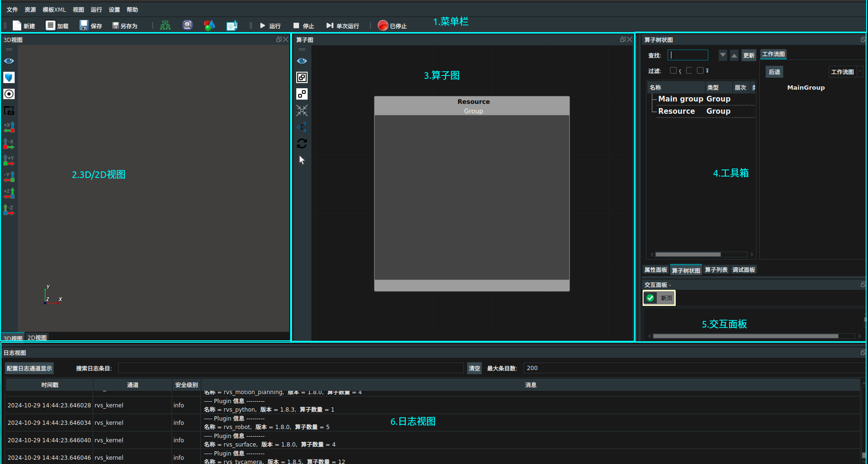Click the overlapping squares icon in 算子图
The image size is (868, 464).
coord(302,77)
